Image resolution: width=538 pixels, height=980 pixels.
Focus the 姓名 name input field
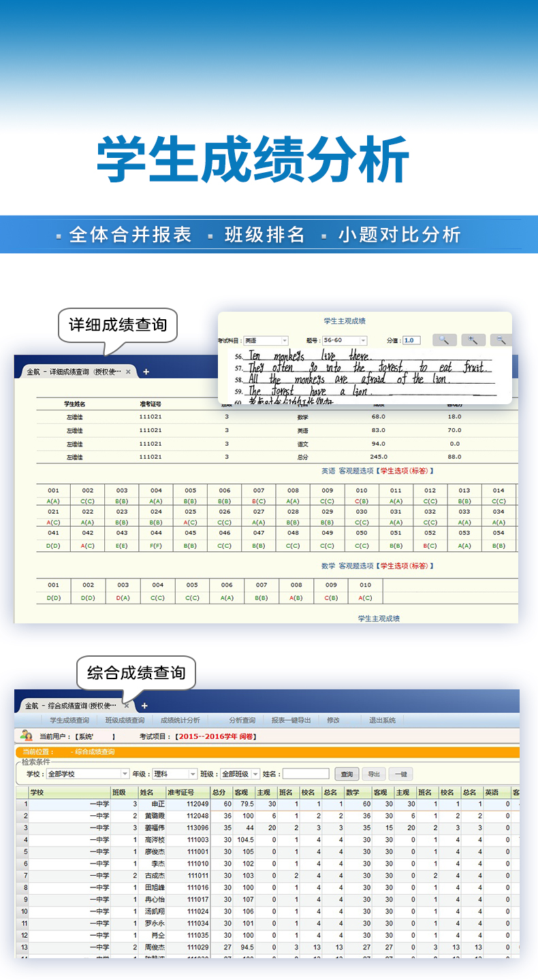[306, 774]
